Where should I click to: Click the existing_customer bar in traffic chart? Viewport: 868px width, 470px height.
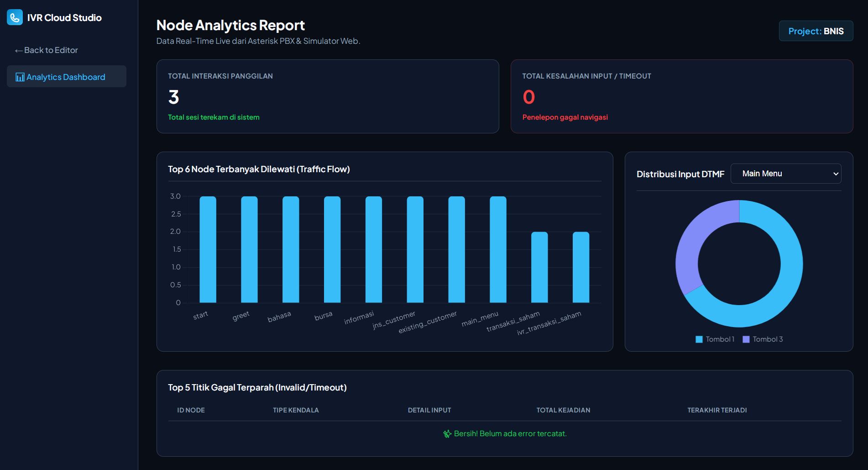pyautogui.click(x=457, y=249)
